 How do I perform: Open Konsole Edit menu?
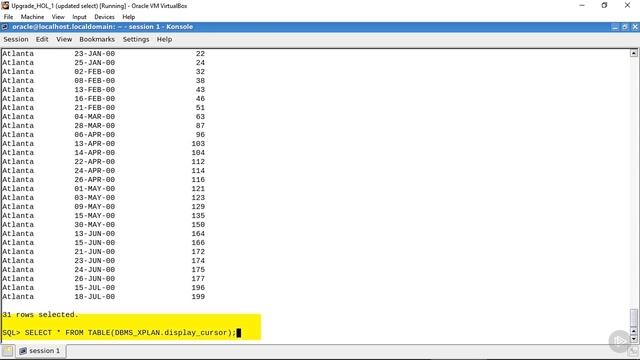click(42, 39)
